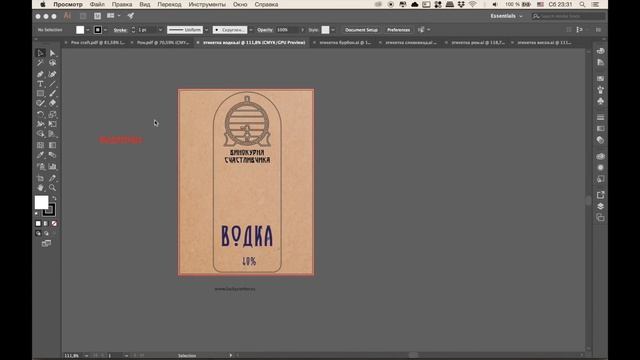640x360 pixels.
Task: Open stroke color dropdown in control bar
Action: point(106,30)
